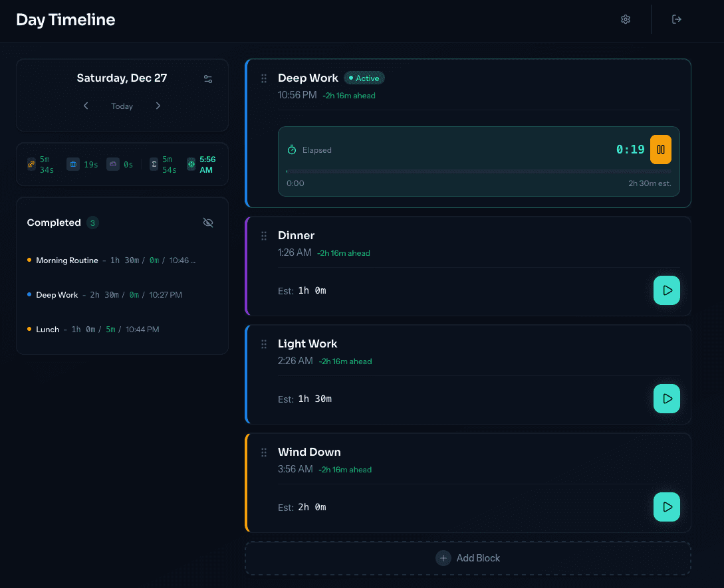Viewport: 724px width, 588px height.
Task: Start the Light Work block timer
Action: coord(666,399)
